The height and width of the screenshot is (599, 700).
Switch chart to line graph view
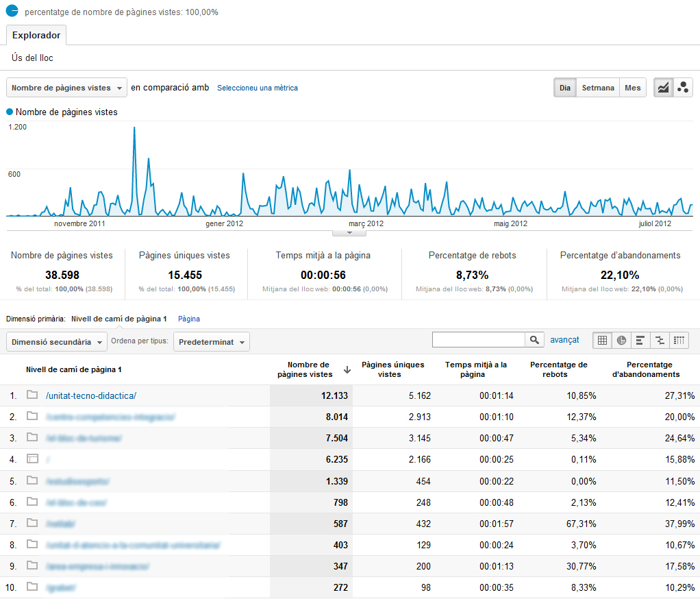663,88
